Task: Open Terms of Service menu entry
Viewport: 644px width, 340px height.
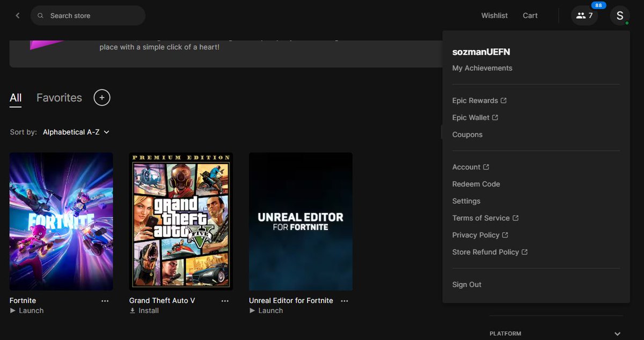Action: click(x=481, y=218)
